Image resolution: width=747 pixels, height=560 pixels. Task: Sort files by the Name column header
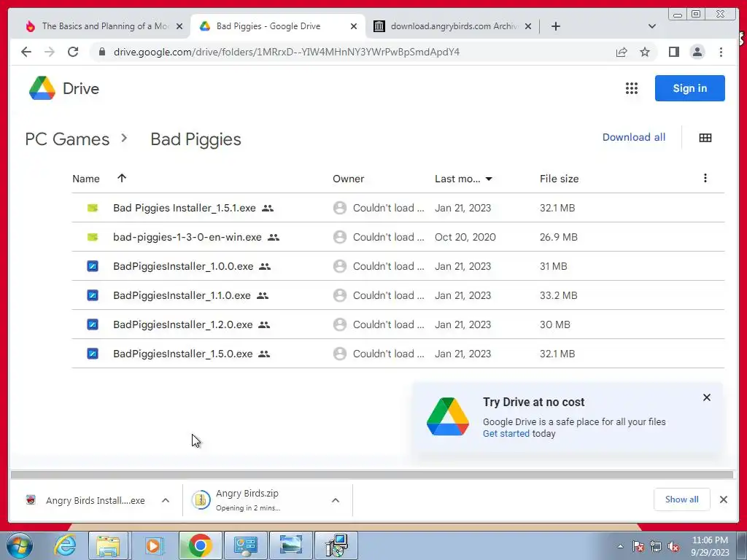click(x=86, y=179)
